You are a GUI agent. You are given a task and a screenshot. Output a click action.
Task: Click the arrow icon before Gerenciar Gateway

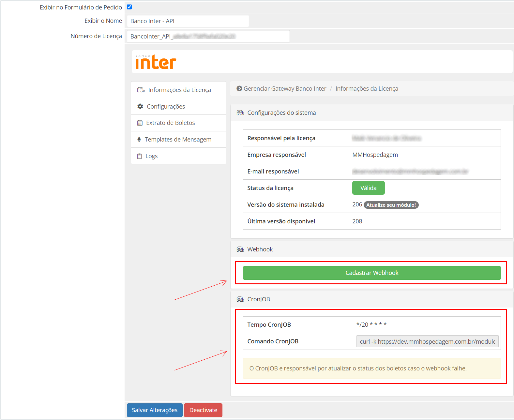[239, 88]
